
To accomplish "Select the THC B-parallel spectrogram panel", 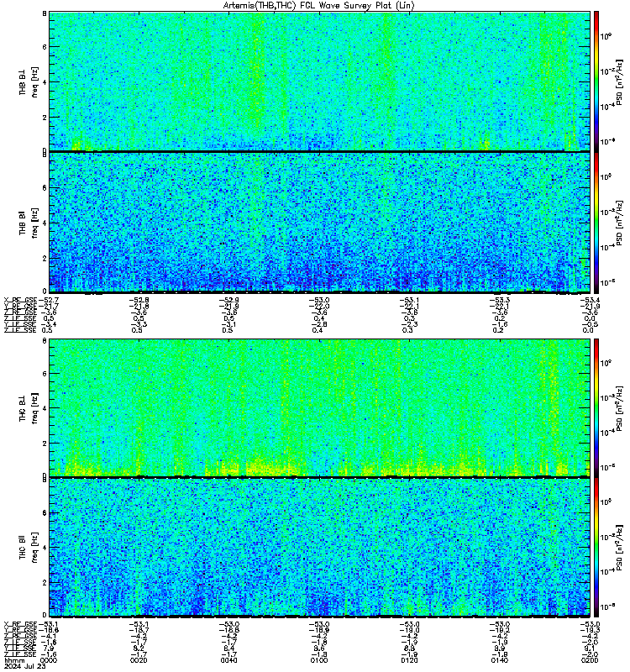I will click(320, 548).
